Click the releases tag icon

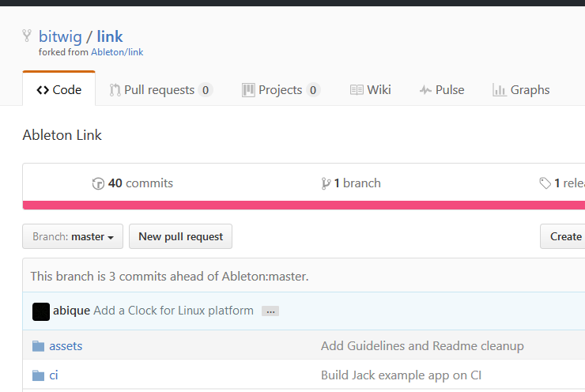[x=545, y=183]
